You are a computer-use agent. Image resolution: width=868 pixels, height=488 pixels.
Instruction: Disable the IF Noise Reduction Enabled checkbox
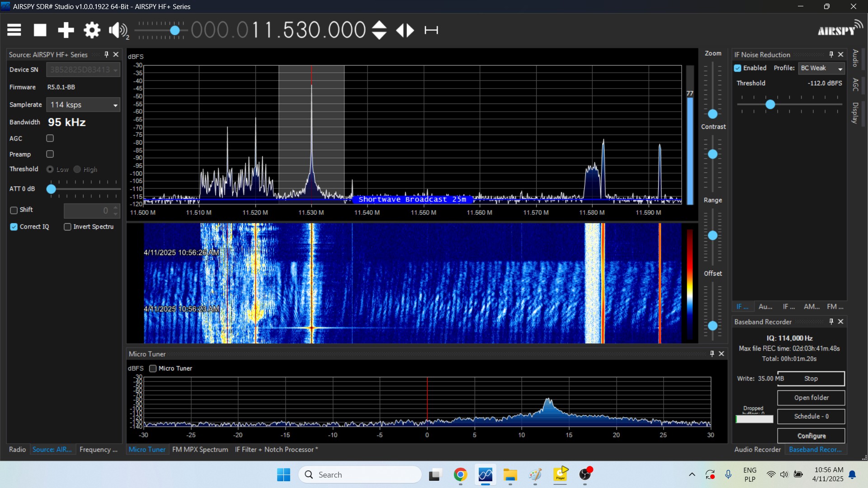[x=738, y=68]
